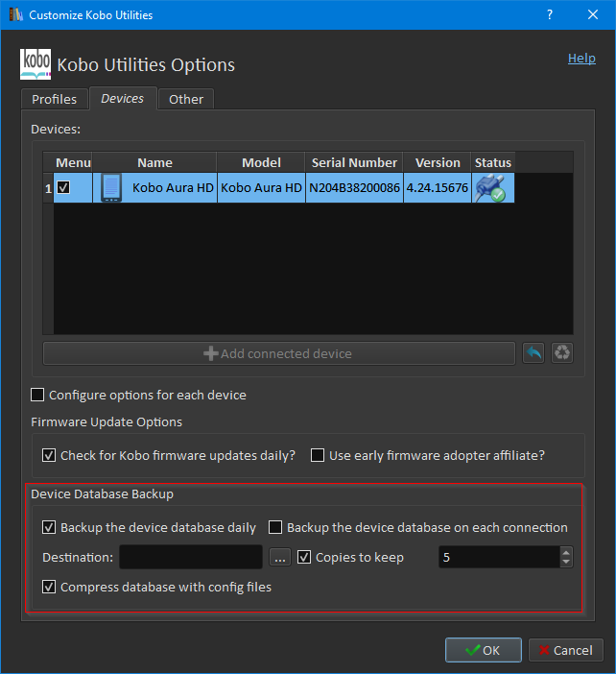616x674 pixels.
Task: Uncheck Check for Kobo firmware updates daily
Action: coord(49,455)
